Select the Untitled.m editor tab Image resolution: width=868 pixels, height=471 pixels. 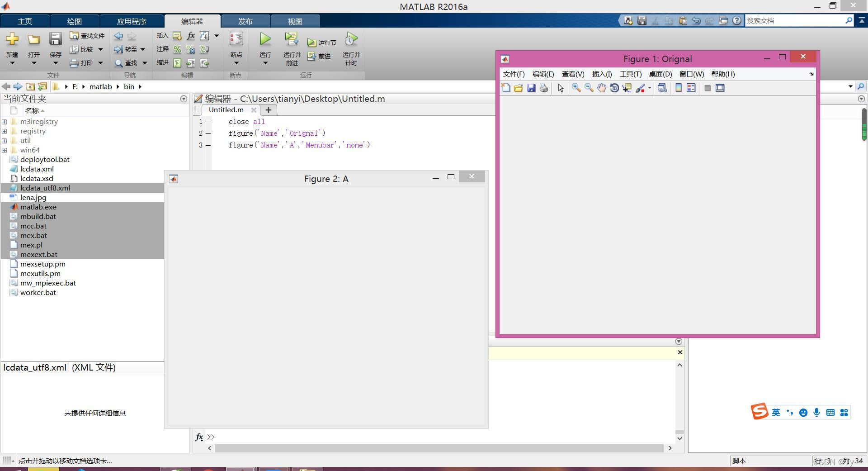click(226, 110)
